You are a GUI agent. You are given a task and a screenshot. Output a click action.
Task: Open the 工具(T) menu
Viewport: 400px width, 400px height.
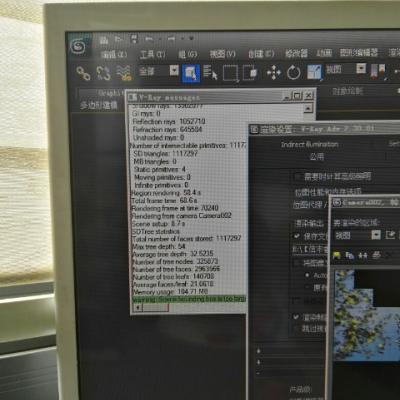pyautogui.click(x=152, y=54)
